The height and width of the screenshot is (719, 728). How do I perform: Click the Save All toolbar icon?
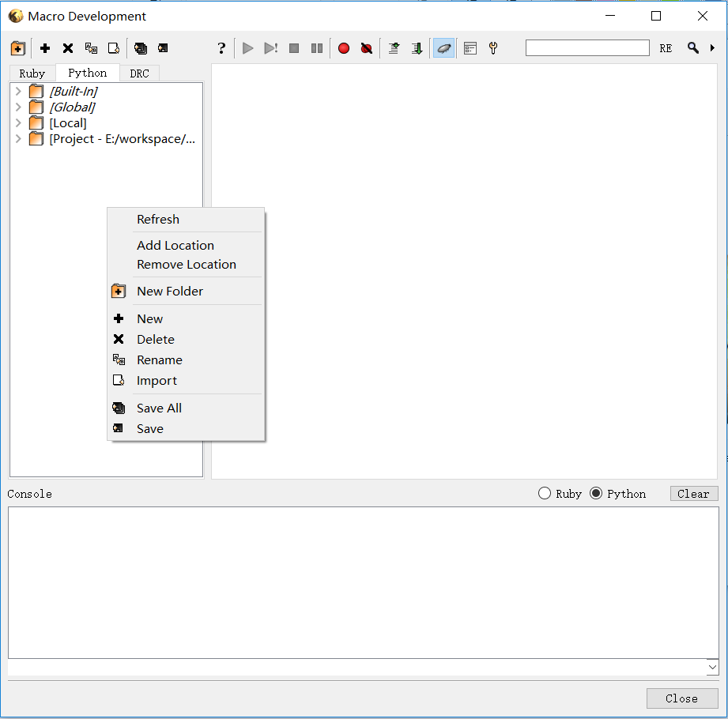[x=141, y=48]
